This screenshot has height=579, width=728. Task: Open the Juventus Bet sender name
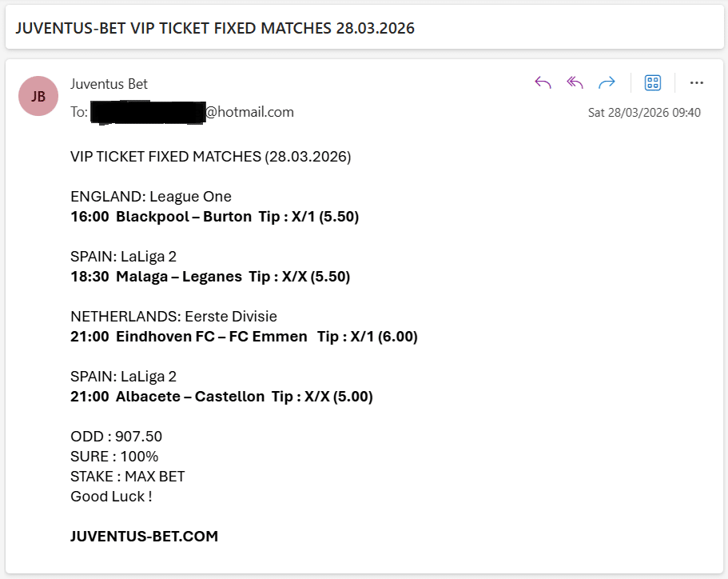coord(109,84)
